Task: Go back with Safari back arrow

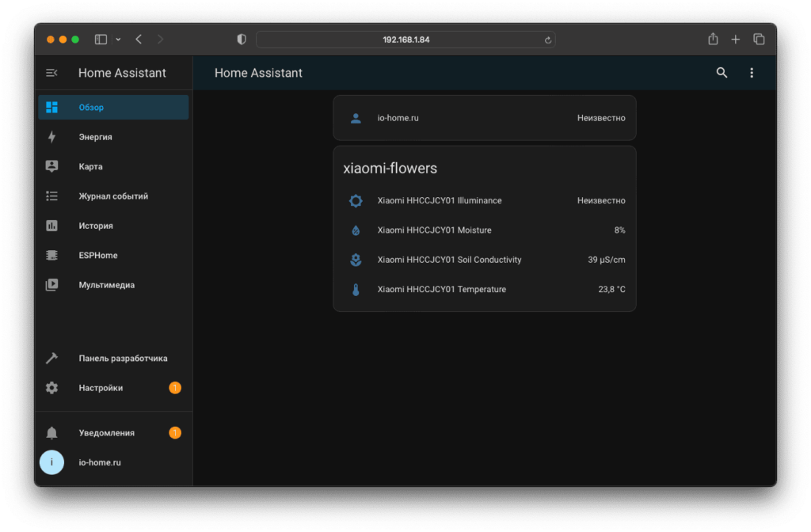Action: tap(139, 40)
